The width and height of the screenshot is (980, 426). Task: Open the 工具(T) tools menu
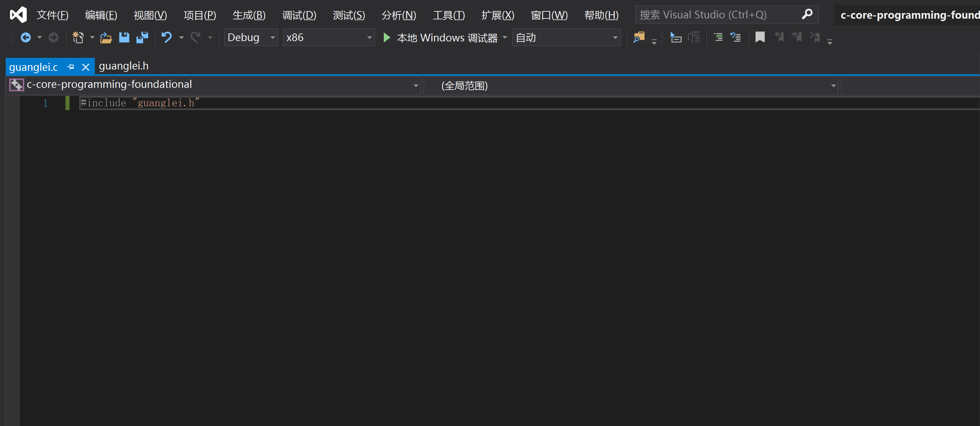(449, 15)
